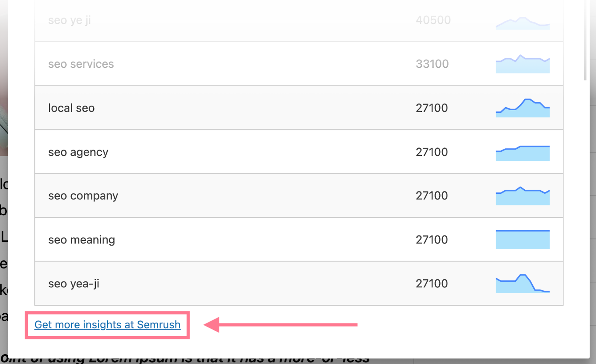View the local seo trend sparkline chart
596x364 pixels.
click(x=523, y=108)
